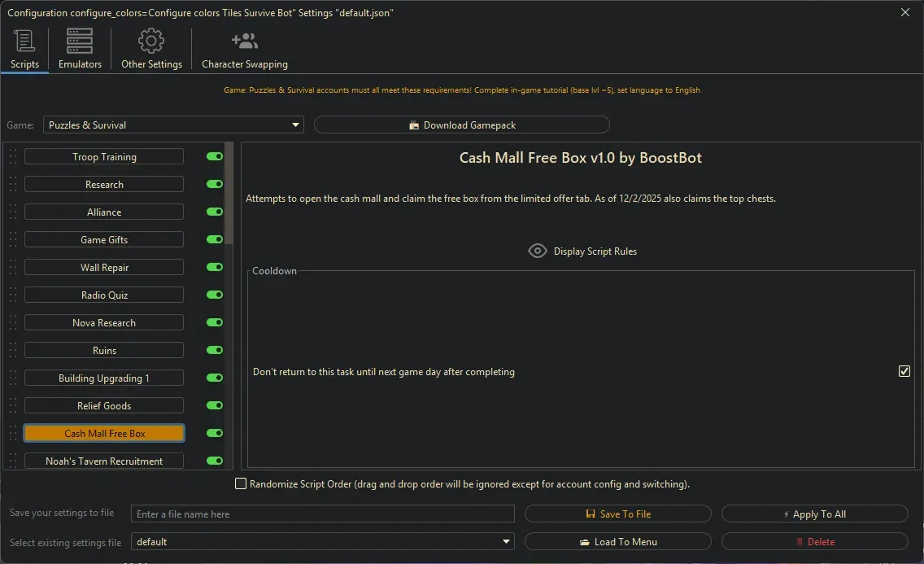Click drag handle beside Wall Repair

pos(13,268)
